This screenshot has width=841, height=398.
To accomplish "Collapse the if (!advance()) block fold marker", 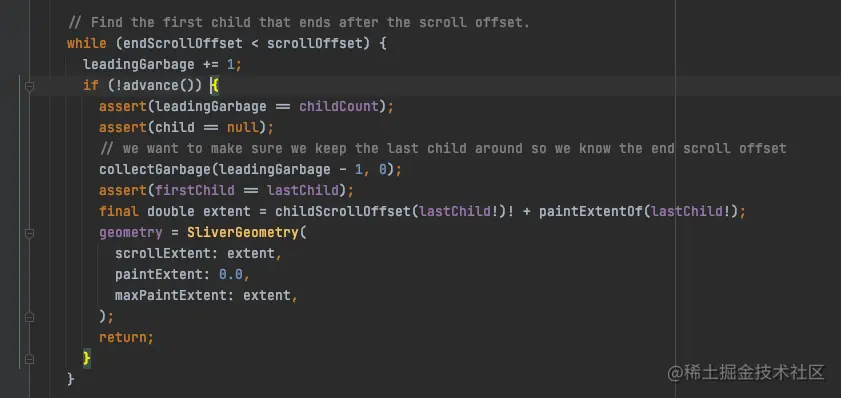I will click(x=29, y=86).
